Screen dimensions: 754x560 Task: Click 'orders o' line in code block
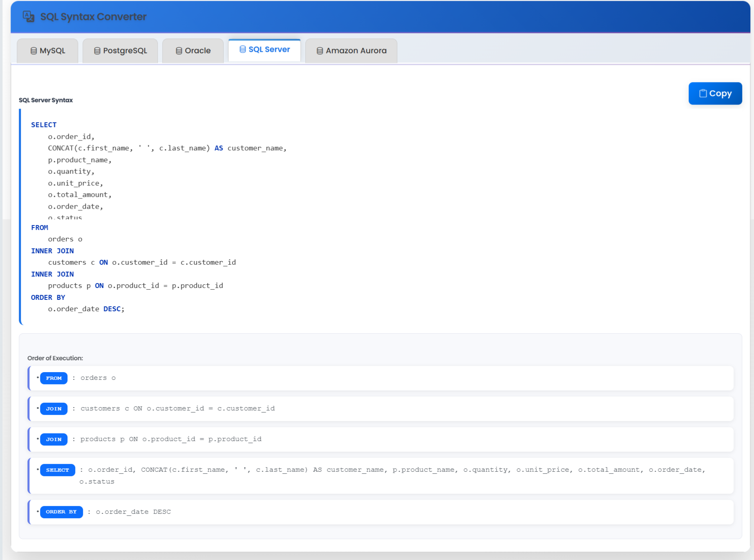pyautogui.click(x=65, y=239)
